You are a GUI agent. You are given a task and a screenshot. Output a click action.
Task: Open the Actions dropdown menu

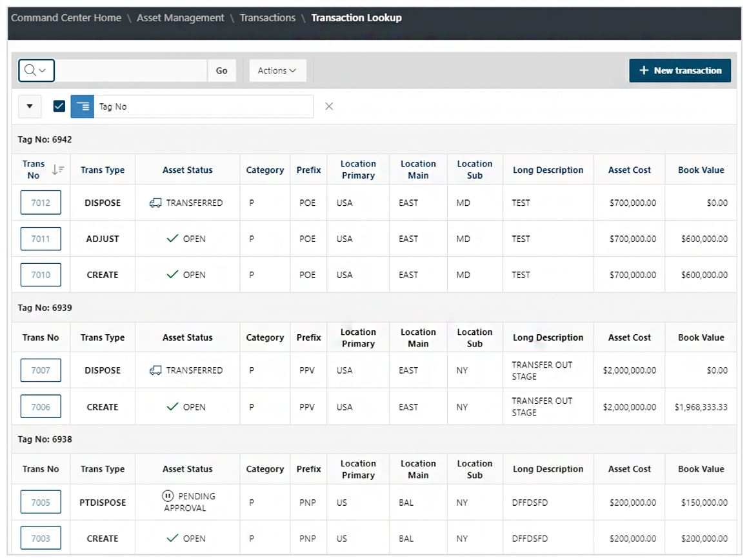tap(277, 70)
